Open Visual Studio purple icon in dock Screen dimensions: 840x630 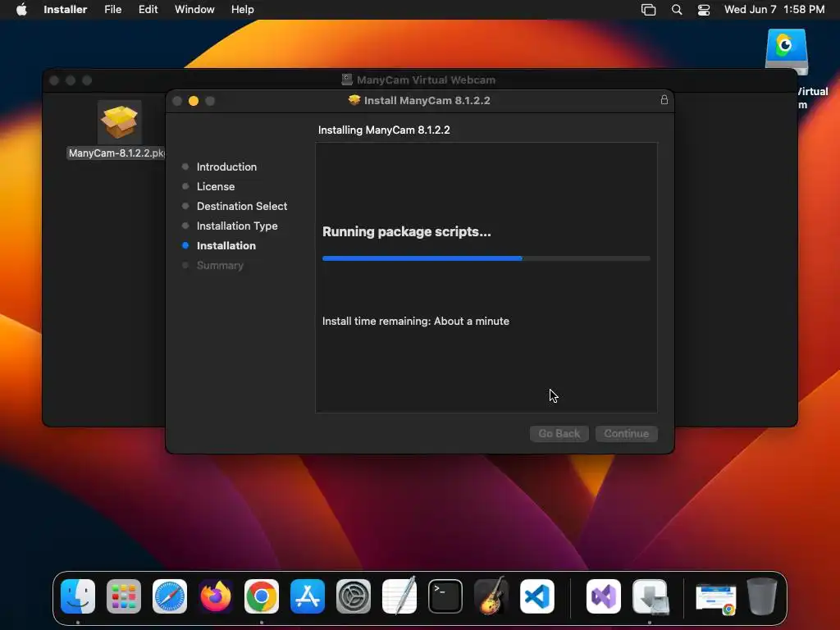(604, 596)
